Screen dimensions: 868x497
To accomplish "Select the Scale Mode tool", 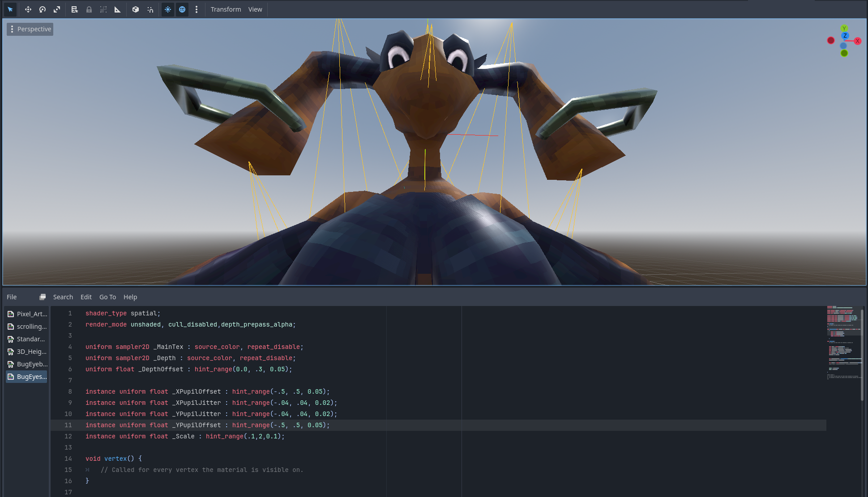I will click(x=57, y=9).
